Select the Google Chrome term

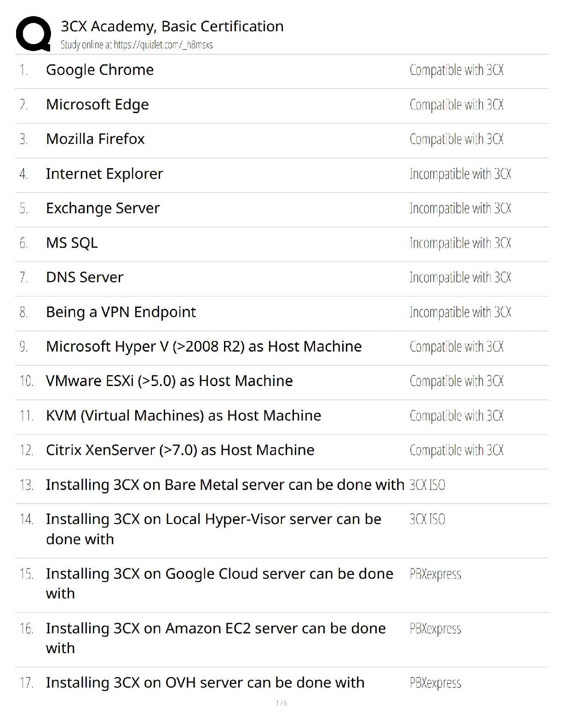point(100,70)
